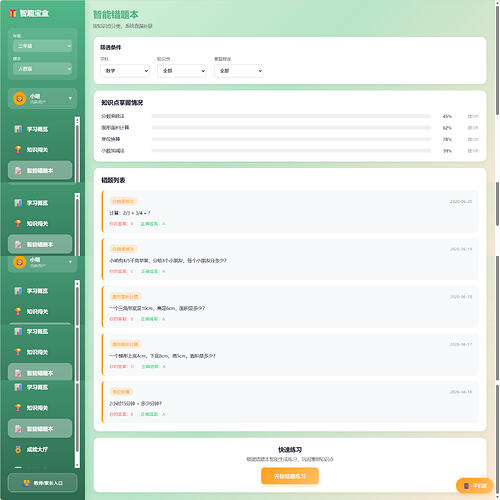Click the 智趣宝盒 gift box logo icon
This screenshot has height=500, width=500.
(x=13, y=13)
